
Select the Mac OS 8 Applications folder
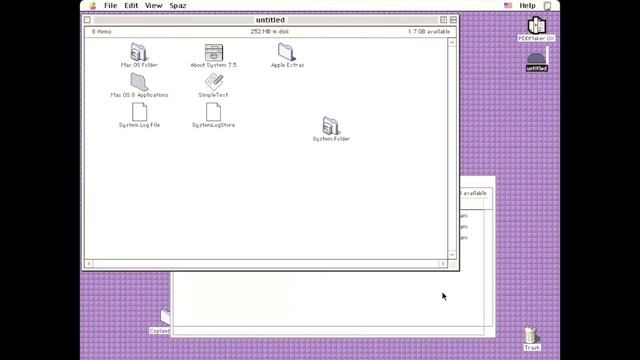(x=139, y=82)
